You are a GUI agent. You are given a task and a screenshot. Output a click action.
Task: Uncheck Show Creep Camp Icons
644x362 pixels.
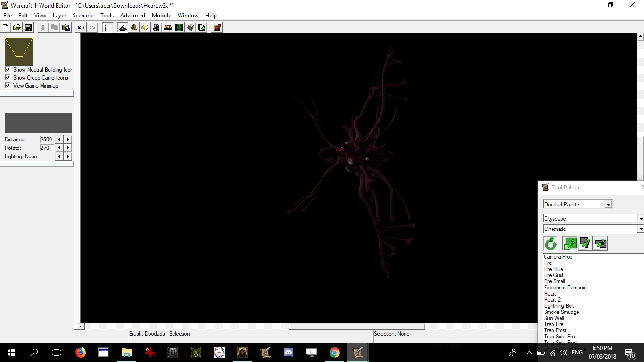tap(8, 77)
